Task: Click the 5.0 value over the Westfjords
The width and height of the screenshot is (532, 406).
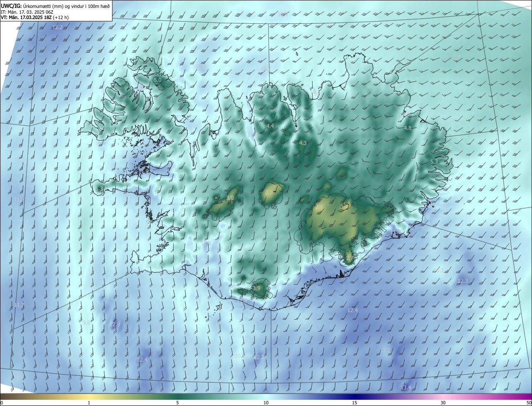Action: click(x=158, y=80)
